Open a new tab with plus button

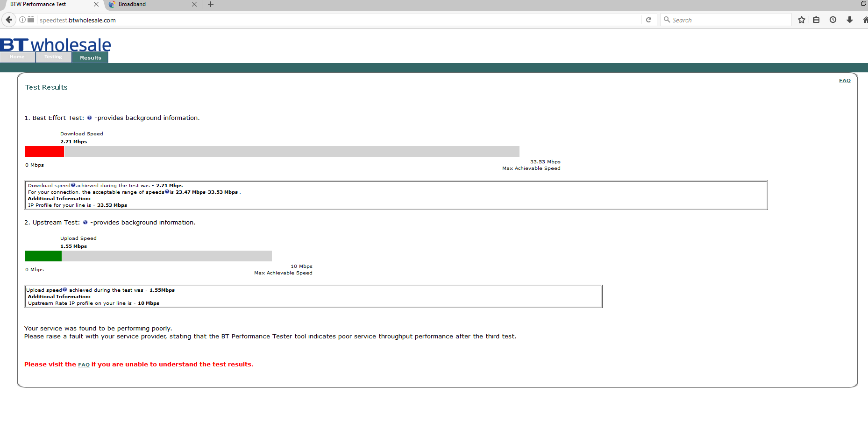click(211, 4)
